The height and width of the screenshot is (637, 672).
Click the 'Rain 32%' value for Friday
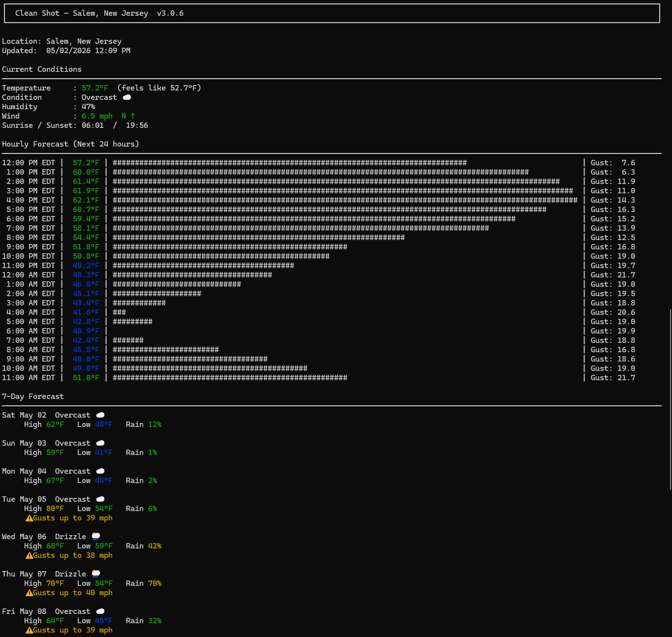coord(144,621)
